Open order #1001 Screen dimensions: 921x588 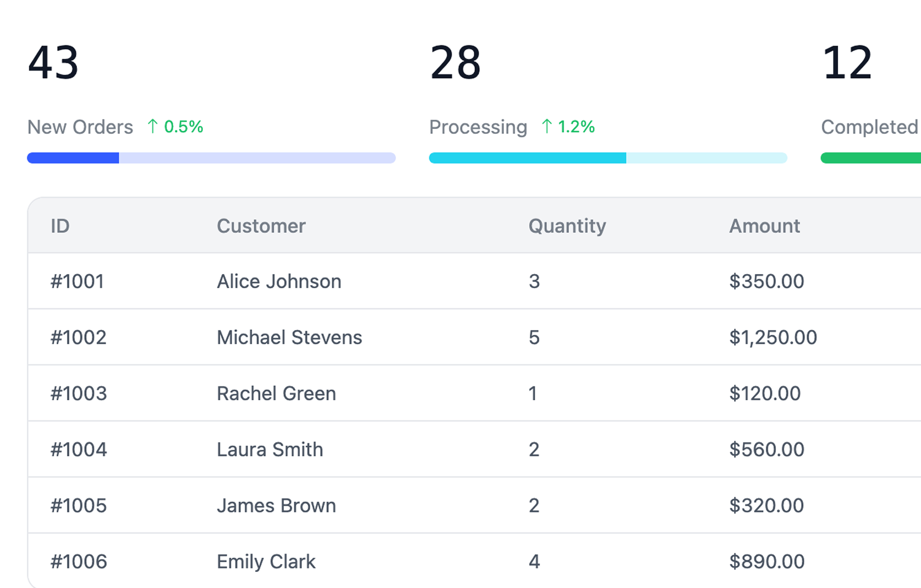coord(77,281)
